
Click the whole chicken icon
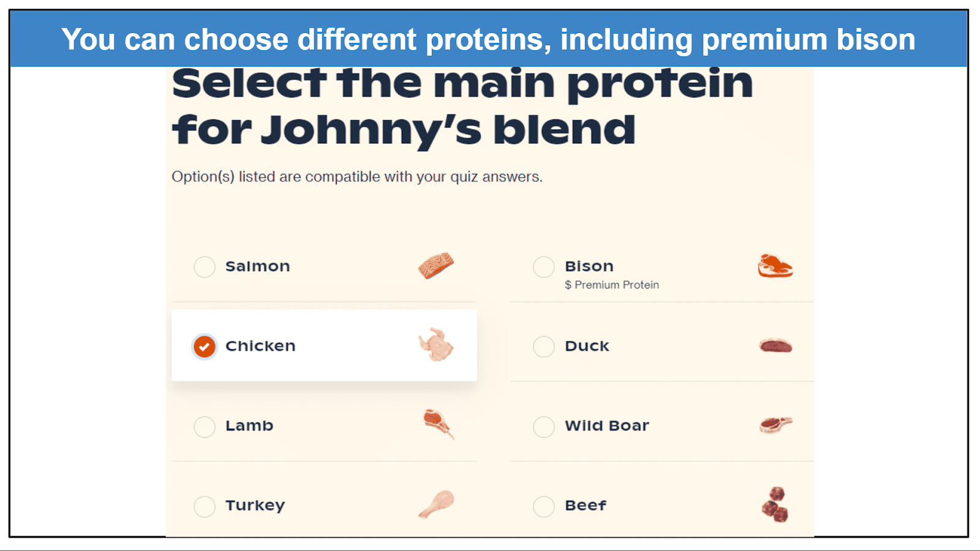click(436, 345)
